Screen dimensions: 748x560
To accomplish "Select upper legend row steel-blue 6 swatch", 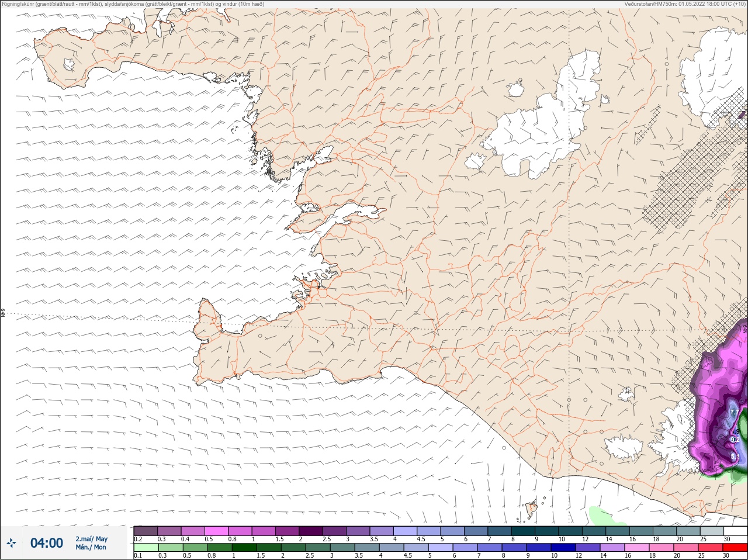I will [476, 531].
